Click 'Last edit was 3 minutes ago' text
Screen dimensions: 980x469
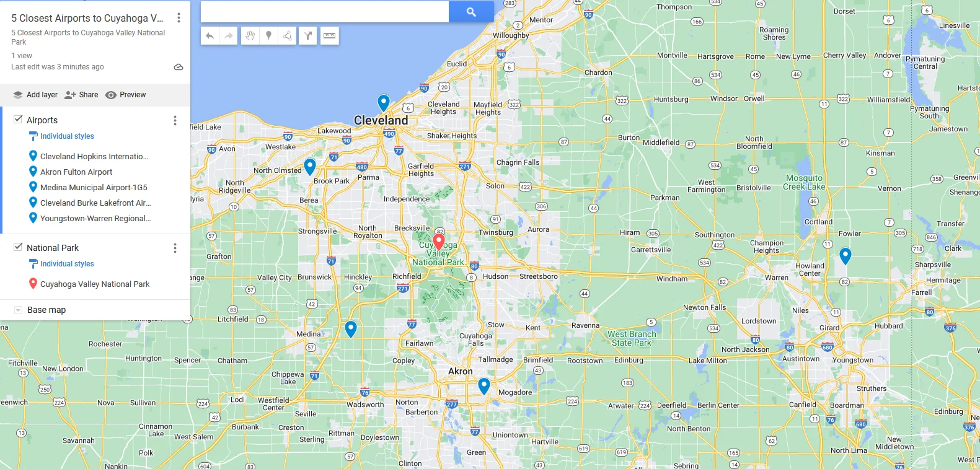(58, 67)
